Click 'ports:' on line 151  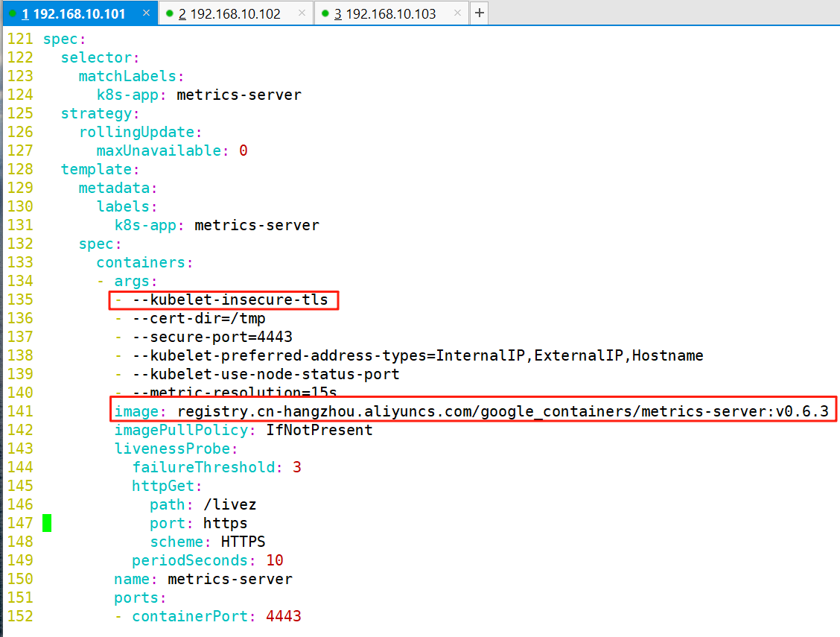pos(140,598)
